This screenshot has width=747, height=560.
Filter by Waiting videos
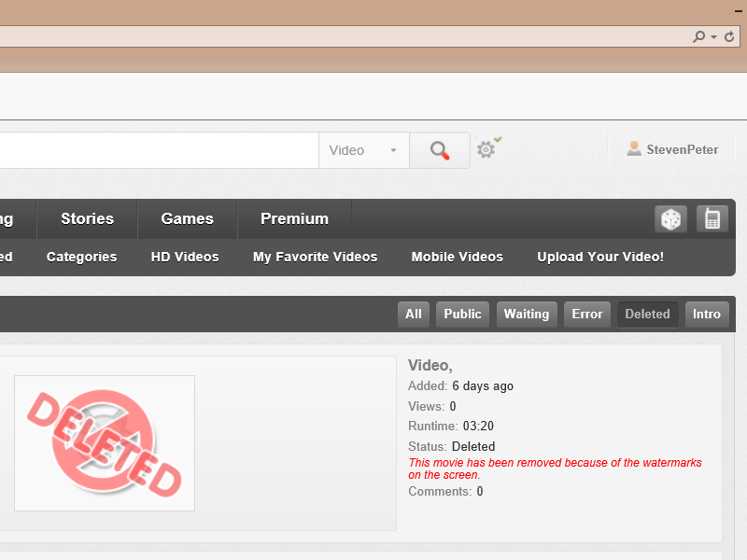coord(527,315)
